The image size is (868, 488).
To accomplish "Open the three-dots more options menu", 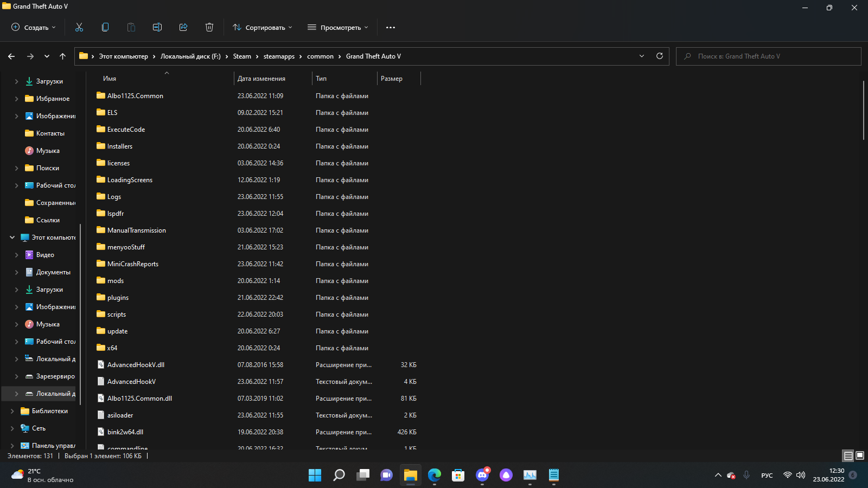I will [391, 27].
